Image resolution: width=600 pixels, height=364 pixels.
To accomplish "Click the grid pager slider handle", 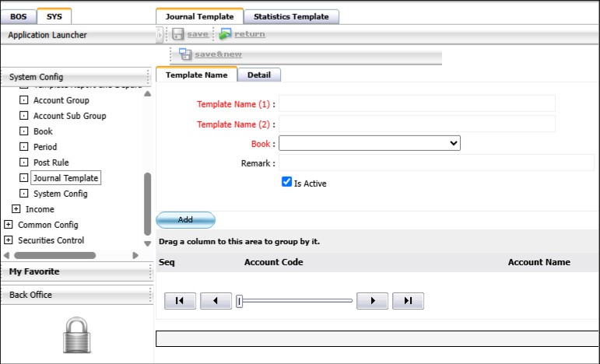I will (x=240, y=301).
